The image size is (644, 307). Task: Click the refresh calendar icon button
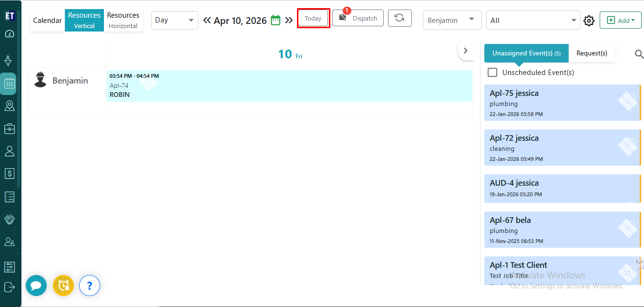(x=399, y=18)
